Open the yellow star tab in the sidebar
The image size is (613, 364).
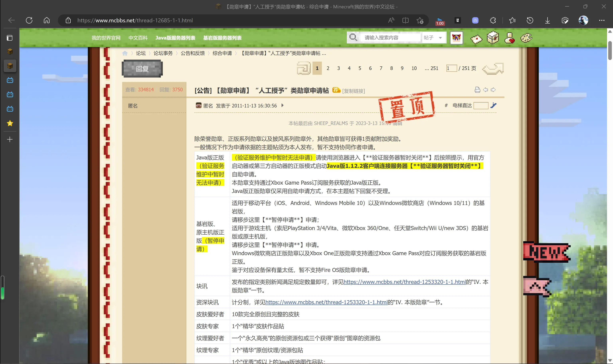point(10,123)
